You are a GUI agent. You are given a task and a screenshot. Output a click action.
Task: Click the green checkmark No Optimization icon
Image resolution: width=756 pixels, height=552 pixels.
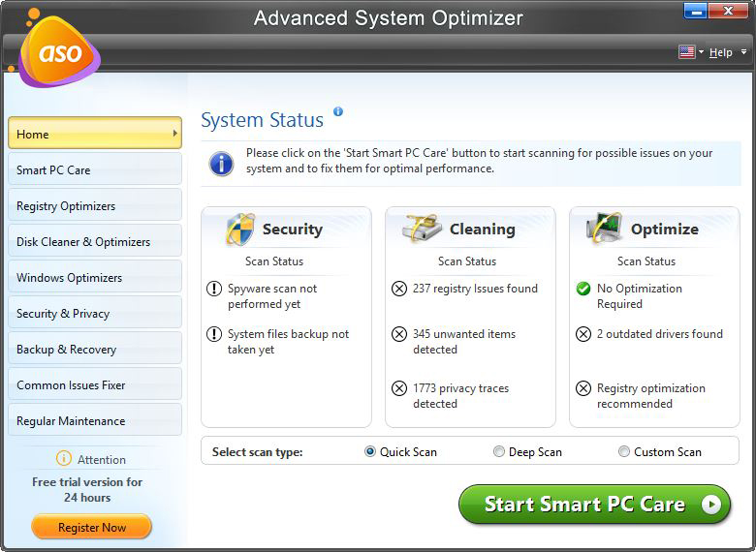583,289
